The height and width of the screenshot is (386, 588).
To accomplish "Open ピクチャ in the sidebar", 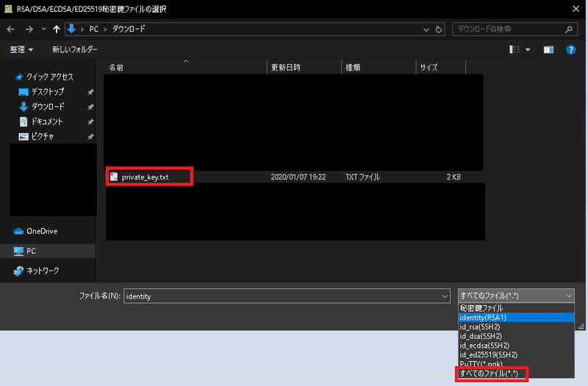I will click(x=36, y=137).
